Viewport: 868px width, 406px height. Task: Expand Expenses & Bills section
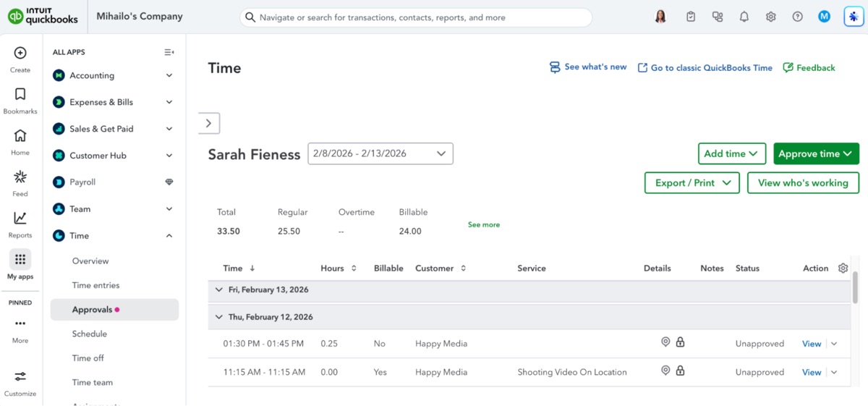pyautogui.click(x=169, y=102)
